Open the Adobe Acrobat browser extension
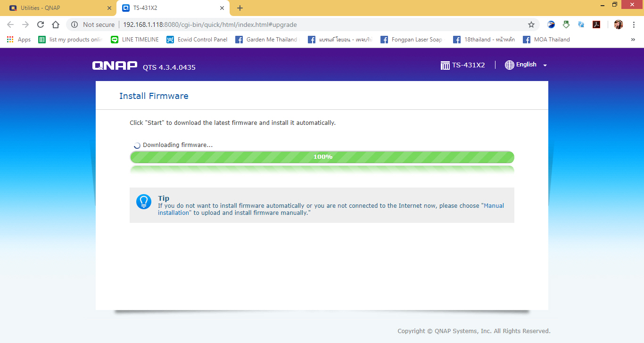 (596, 24)
